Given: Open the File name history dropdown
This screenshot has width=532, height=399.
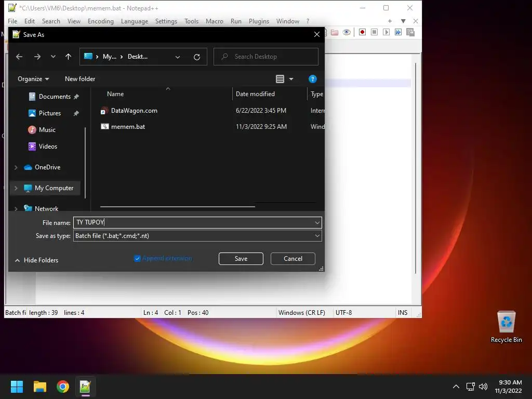Looking at the screenshot, I should (317, 222).
